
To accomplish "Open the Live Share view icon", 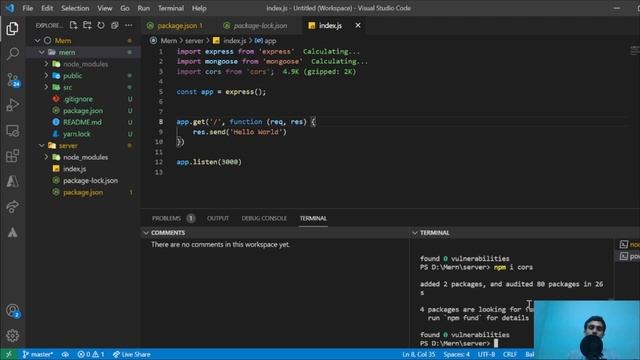I will pos(12,207).
